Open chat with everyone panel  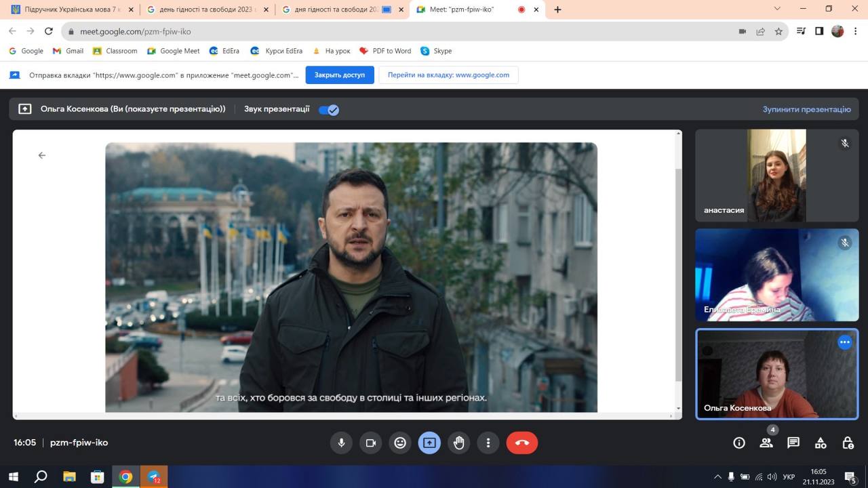click(793, 443)
